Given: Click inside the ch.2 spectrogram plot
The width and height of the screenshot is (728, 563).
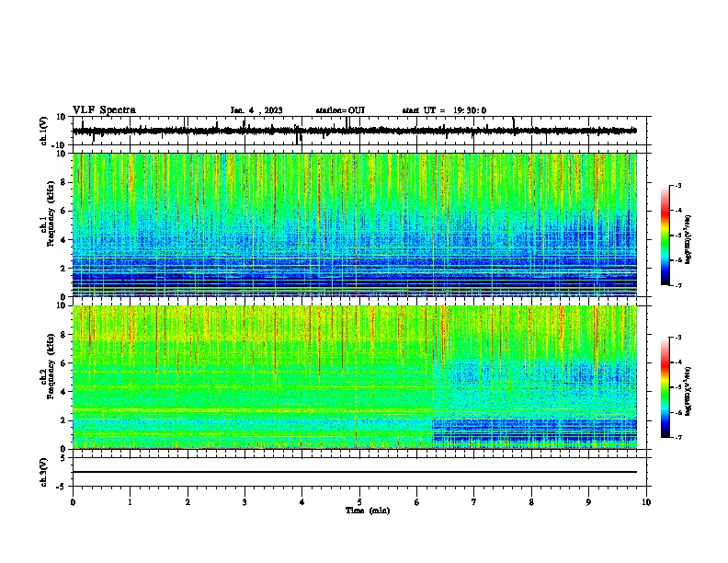Looking at the screenshot, I should pyautogui.click(x=355, y=377).
